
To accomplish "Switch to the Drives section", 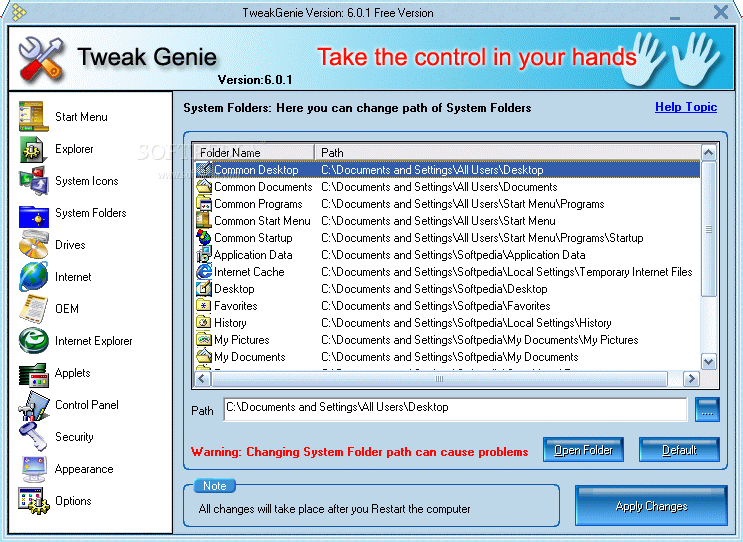I will (70, 245).
